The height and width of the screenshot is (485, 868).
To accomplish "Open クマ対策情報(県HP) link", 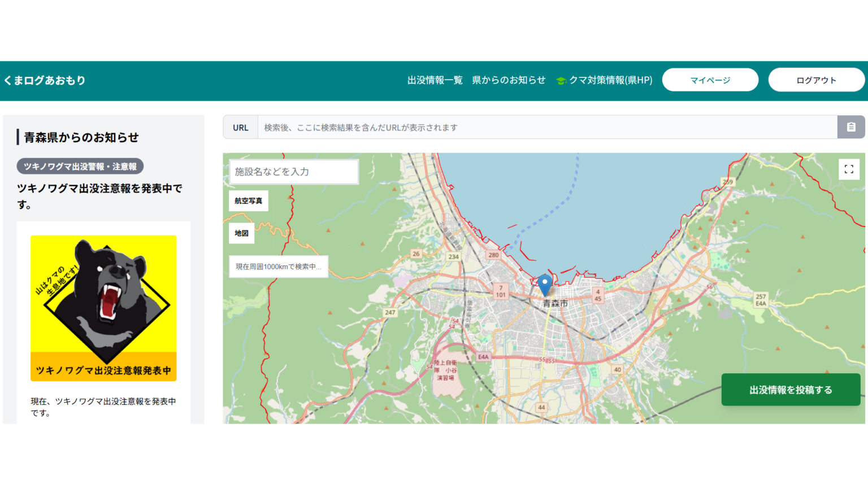I will (609, 80).
